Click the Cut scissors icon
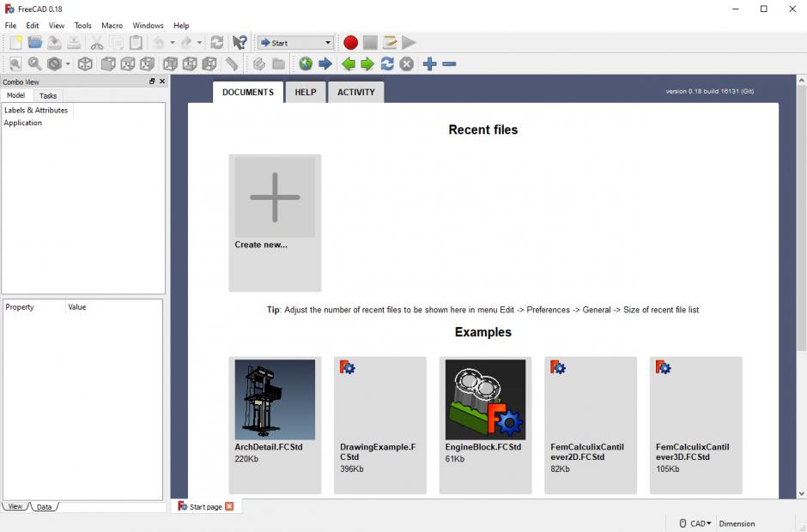807x532 pixels. (97, 42)
